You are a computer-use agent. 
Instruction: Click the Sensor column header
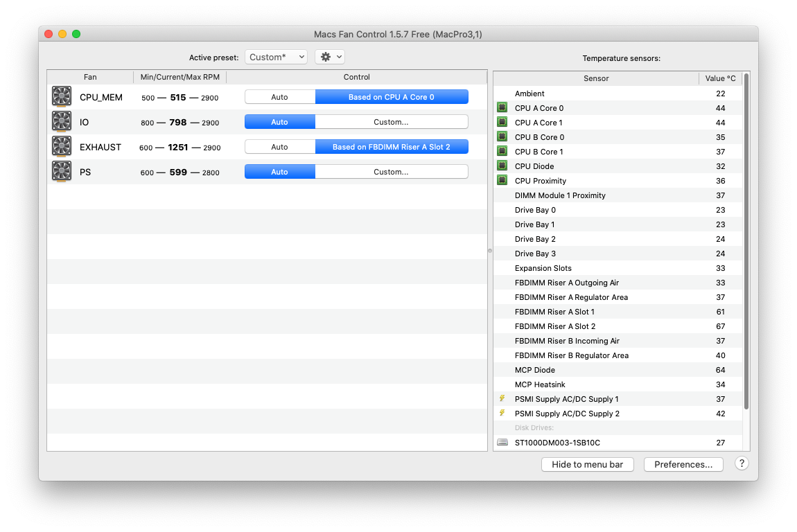596,78
